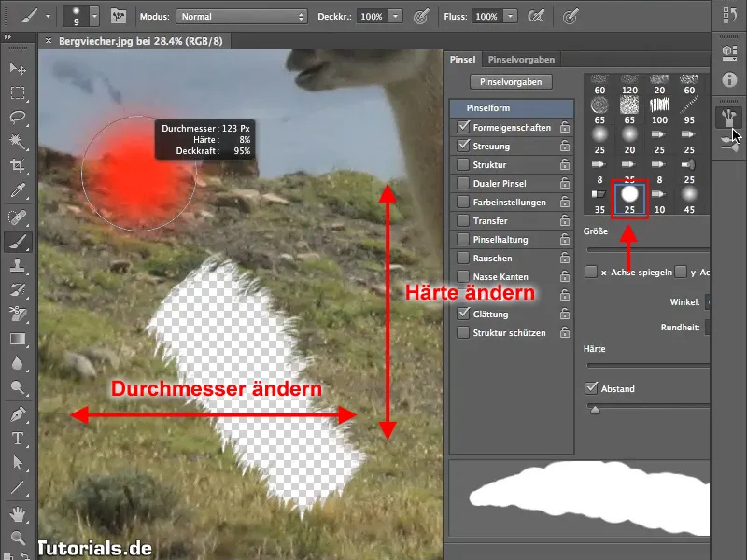
Task: Open the brush panel dock icon
Action: (729, 118)
